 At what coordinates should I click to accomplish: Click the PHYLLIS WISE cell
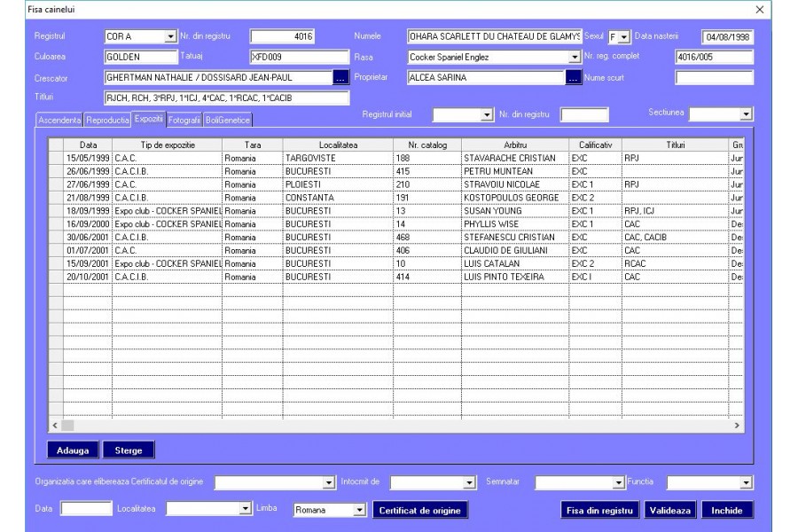coord(515,224)
